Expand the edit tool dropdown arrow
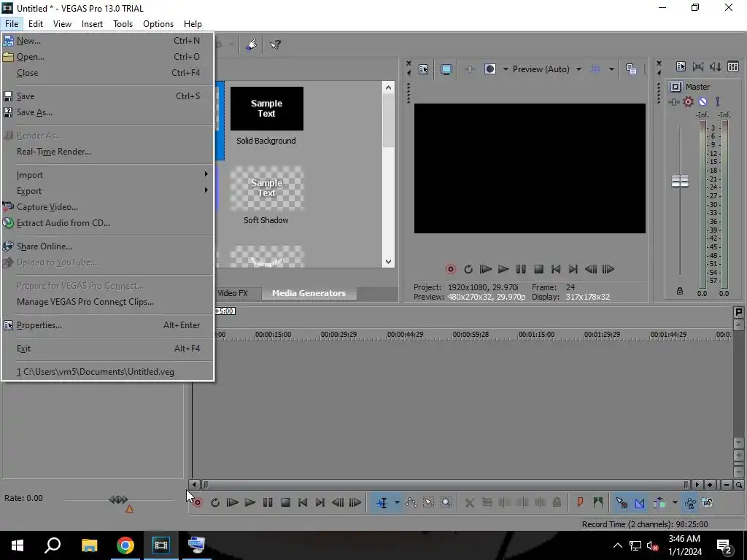 [397, 502]
